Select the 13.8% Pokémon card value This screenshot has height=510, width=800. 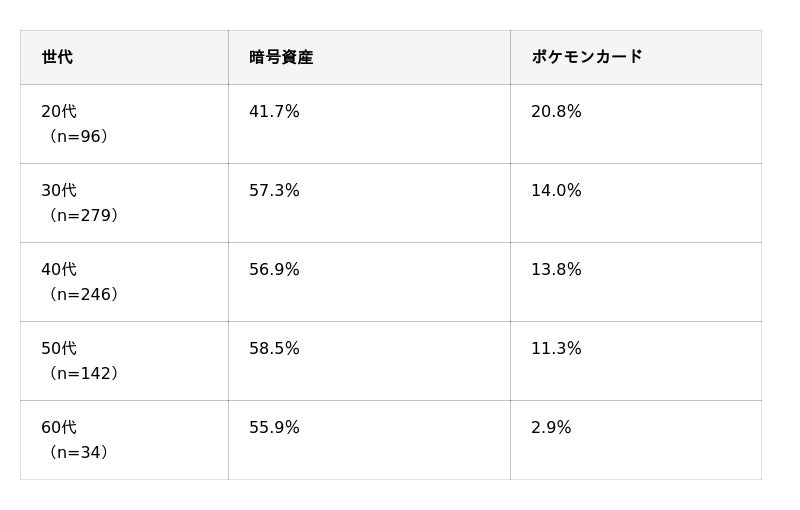[x=556, y=270]
